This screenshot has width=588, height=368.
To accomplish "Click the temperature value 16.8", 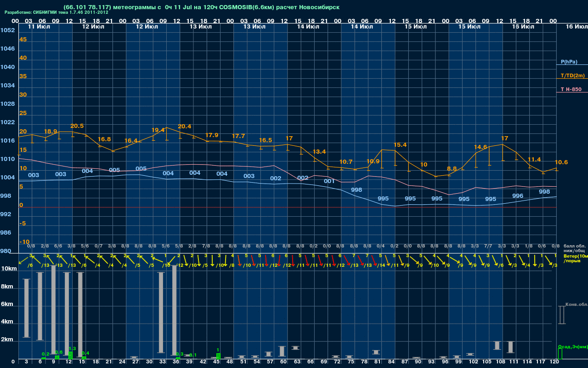I will click(104, 139).
